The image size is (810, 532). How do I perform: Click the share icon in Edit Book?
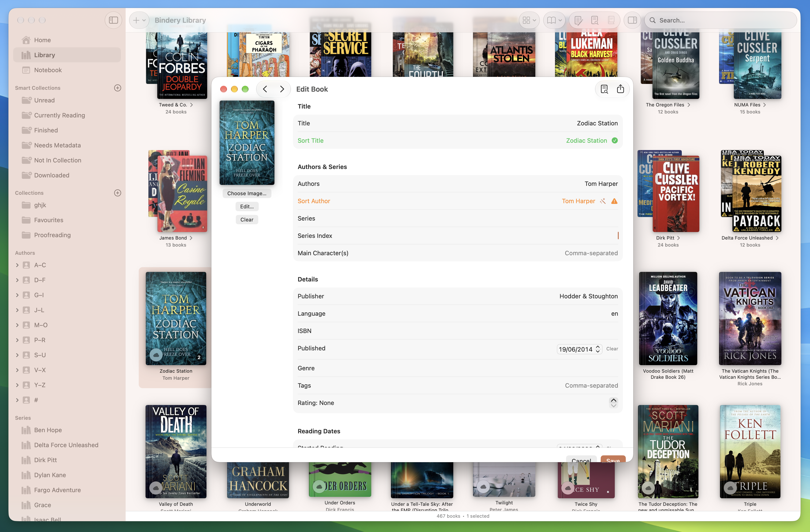click(620, 89)
